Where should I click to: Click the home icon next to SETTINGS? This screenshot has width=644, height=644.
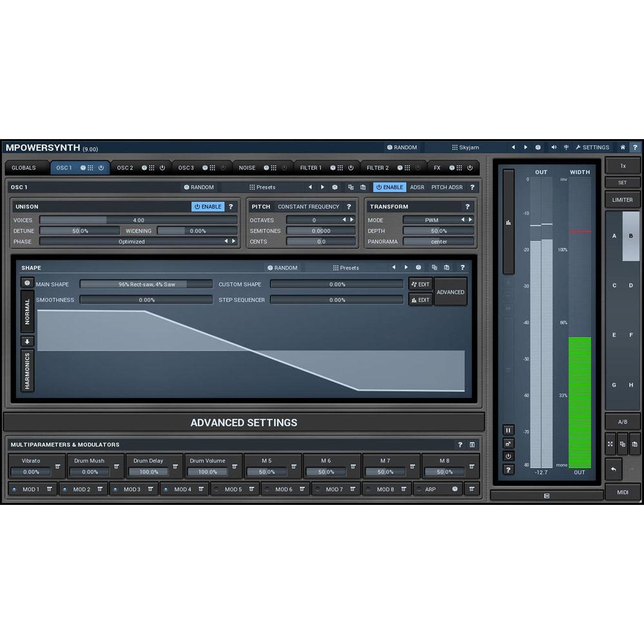[x=622, y=147]
